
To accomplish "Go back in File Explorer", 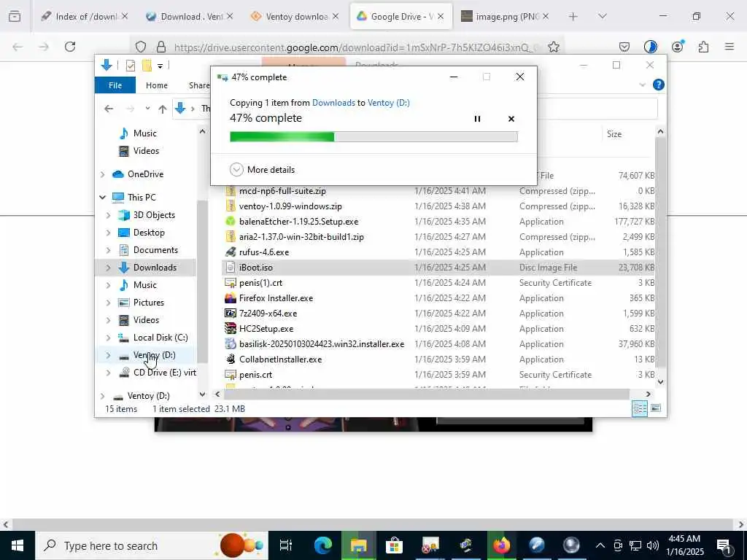I will tap(109, 109).
